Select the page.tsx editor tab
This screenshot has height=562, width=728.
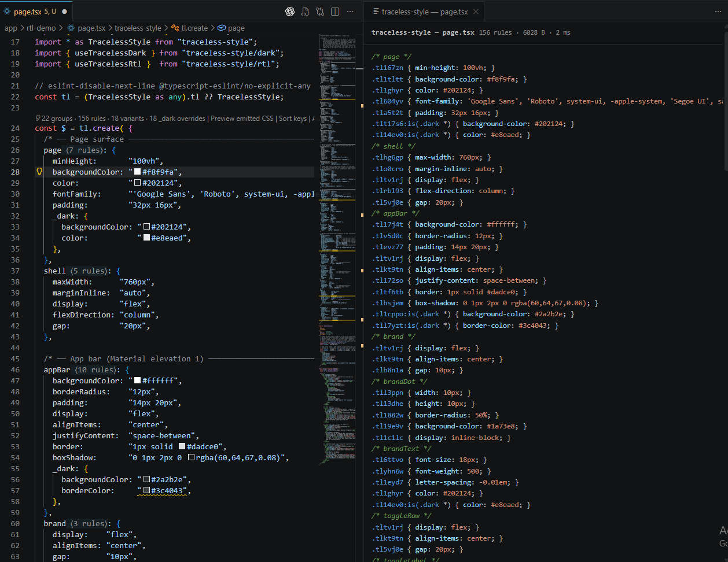36,12
